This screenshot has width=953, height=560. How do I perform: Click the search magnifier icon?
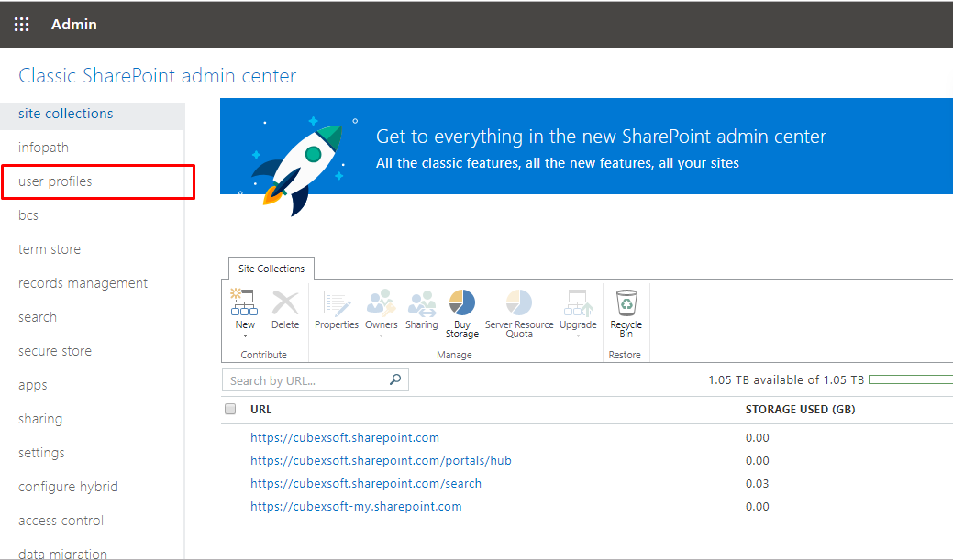click(395, 379)
